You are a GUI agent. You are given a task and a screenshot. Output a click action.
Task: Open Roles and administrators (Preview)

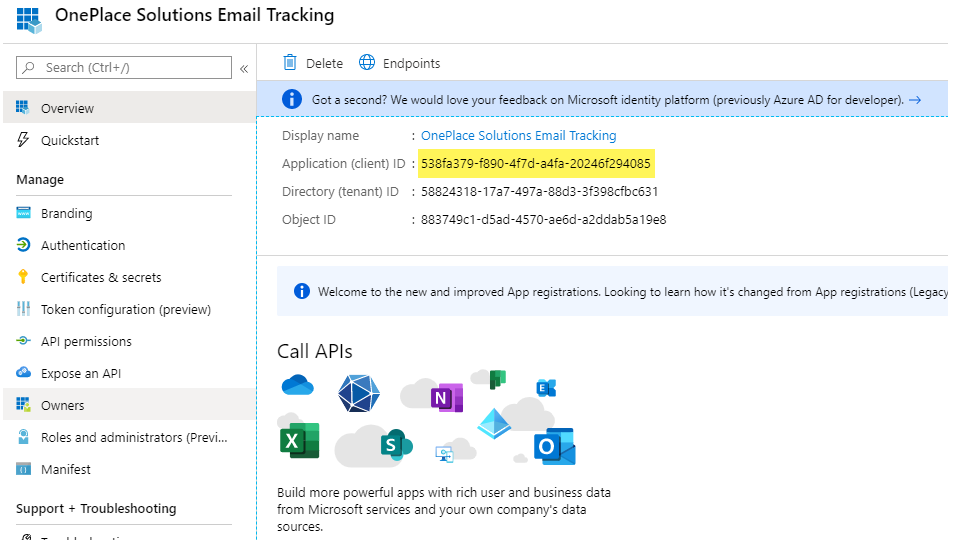[134, 437]
